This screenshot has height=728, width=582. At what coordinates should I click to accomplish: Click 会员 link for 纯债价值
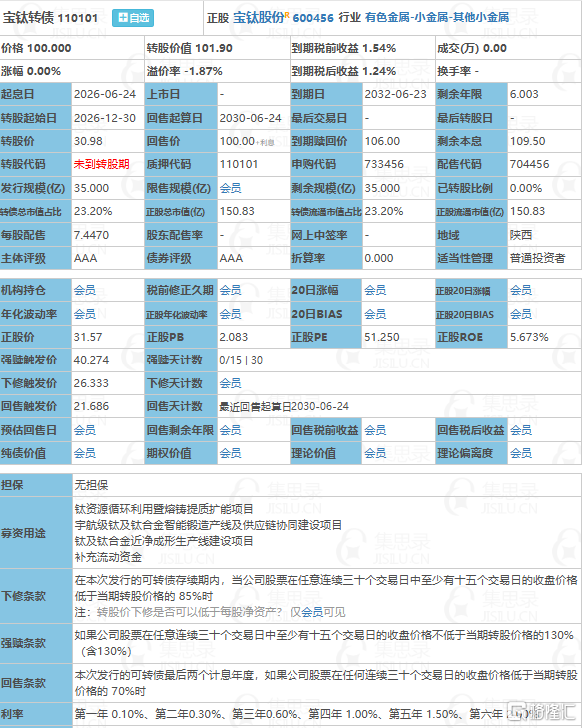click(x=85, y=453)
